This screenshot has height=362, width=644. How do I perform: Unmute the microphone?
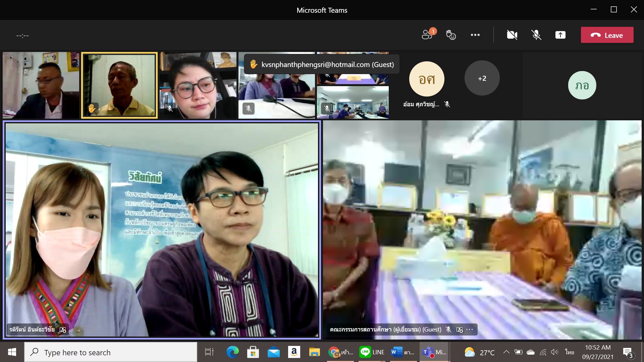click(x=536, y=35)
